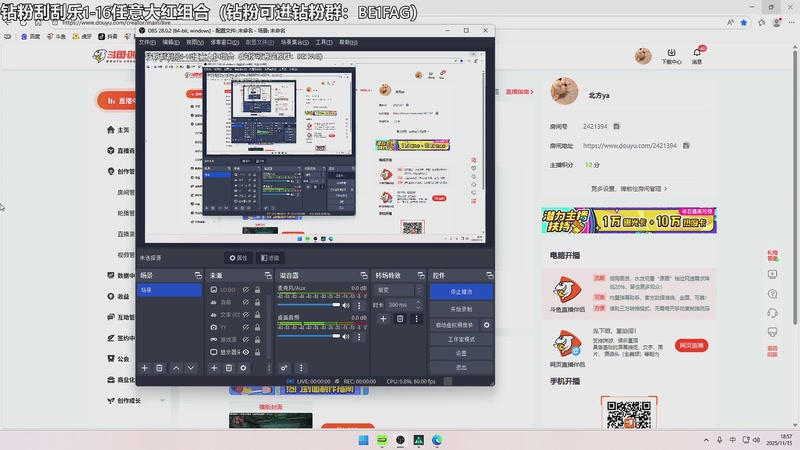Open 直播指南 link on Douyu page
The height and width of the screenshot is (450, 800).
pyautogui.click(x=519, y=92)
